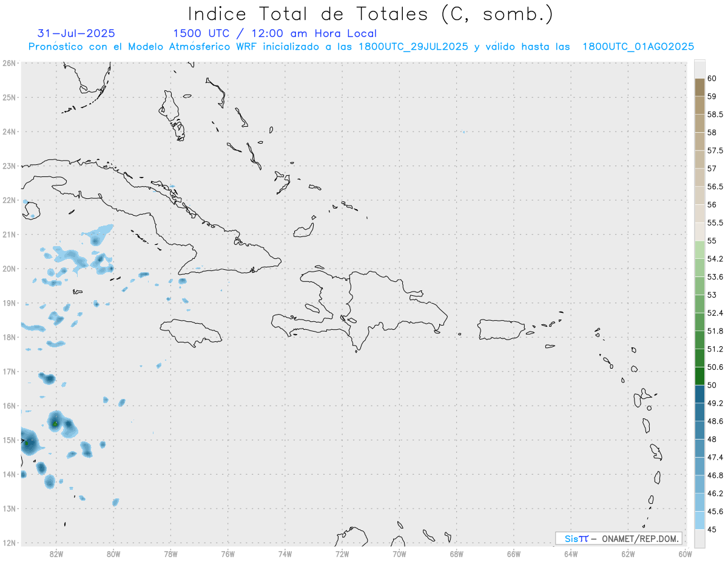Click longitude axis label "78W"
728x562 pixels.
point(170,554)
